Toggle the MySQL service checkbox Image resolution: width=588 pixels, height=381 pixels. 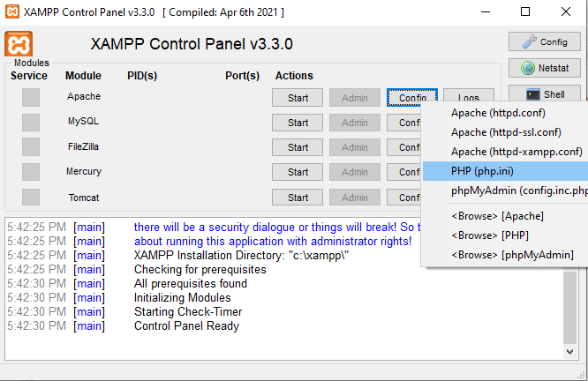[x=31, y=122]
